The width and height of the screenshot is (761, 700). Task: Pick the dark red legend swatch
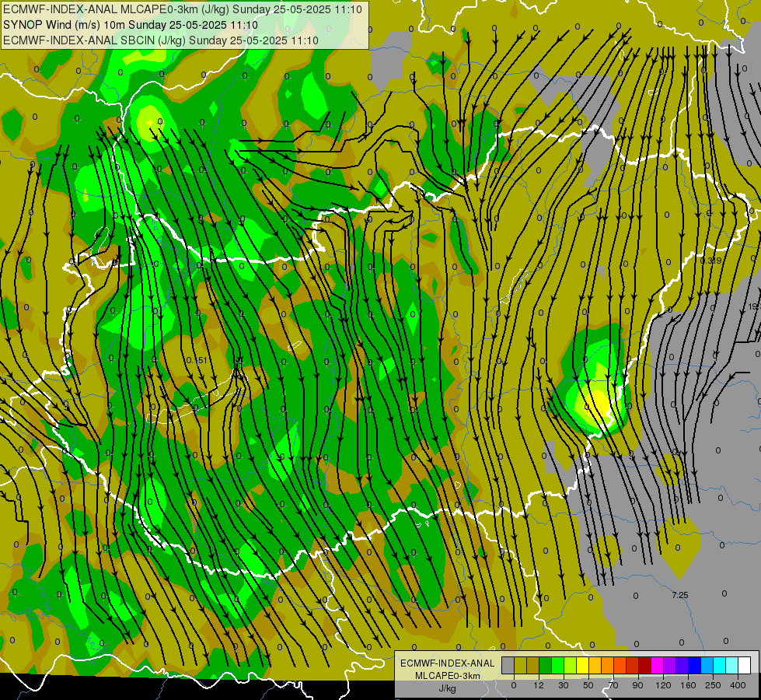[644, 666]
